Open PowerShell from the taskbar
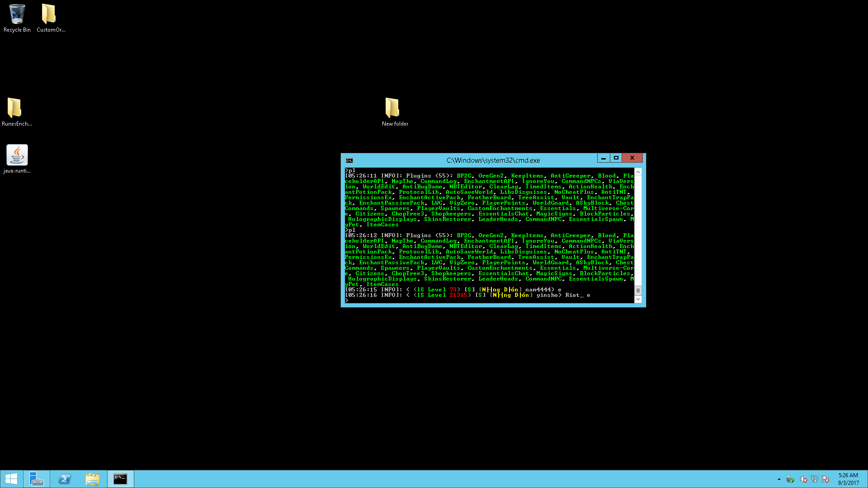This screenshot has width=868, height=488. tap(65, 479)
